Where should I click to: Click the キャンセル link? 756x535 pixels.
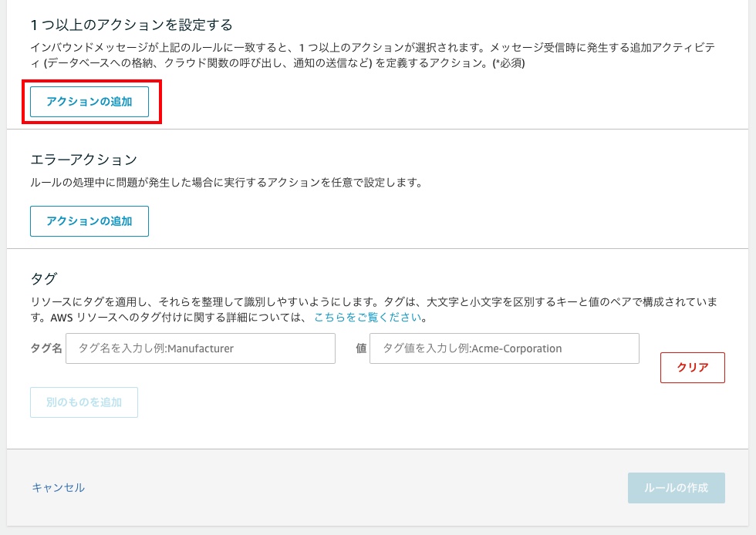coord(59,488)
